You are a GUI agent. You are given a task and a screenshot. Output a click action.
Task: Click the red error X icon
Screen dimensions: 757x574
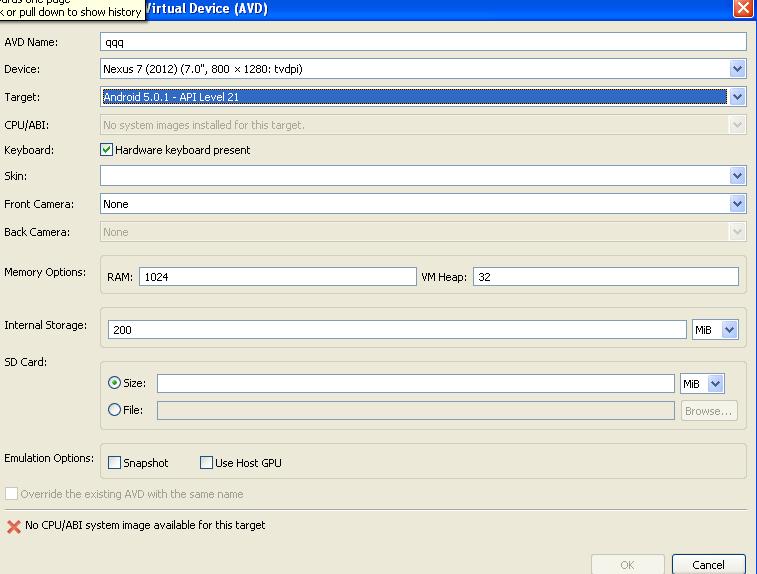tap(14, 526)
